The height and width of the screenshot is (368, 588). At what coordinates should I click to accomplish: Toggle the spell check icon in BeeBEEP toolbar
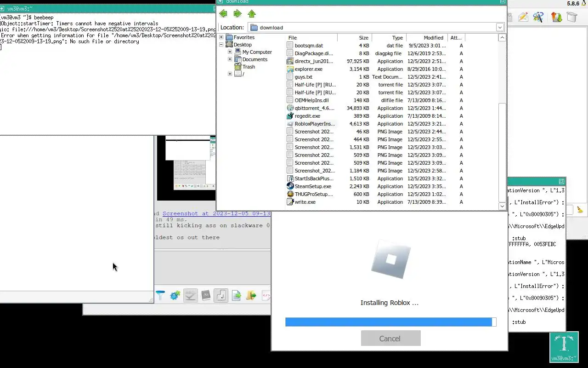(190, 295)
